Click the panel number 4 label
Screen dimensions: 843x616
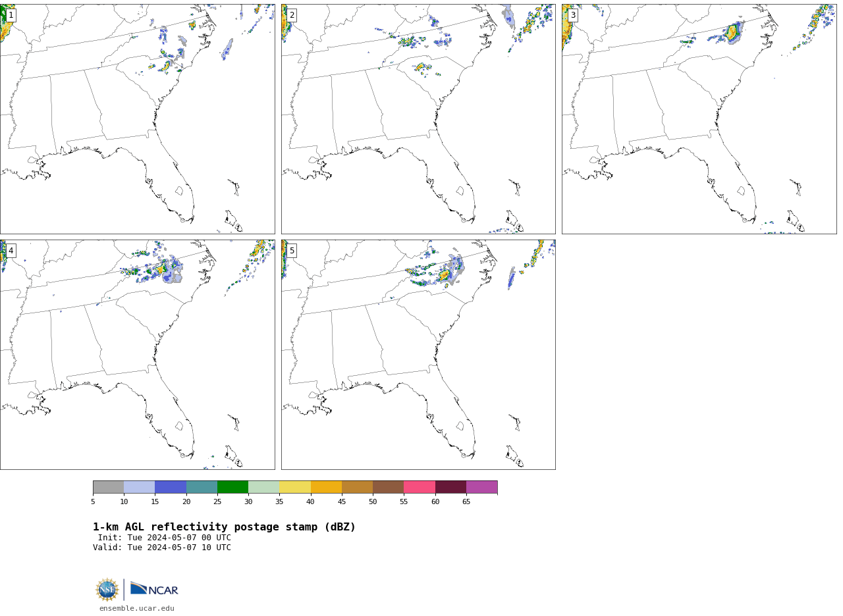pyautogui.click(x=11, y=251)
